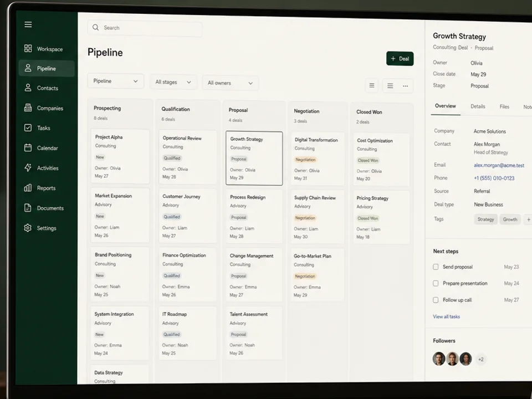Click the Acme Solutions company name
Viewport: 532px width, 399px height.
[489, 131]
